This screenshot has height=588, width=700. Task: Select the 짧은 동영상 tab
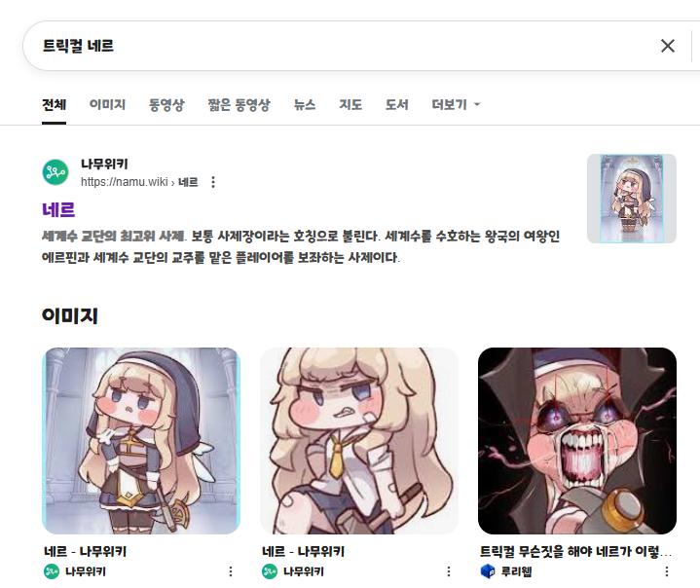(239, 104)
